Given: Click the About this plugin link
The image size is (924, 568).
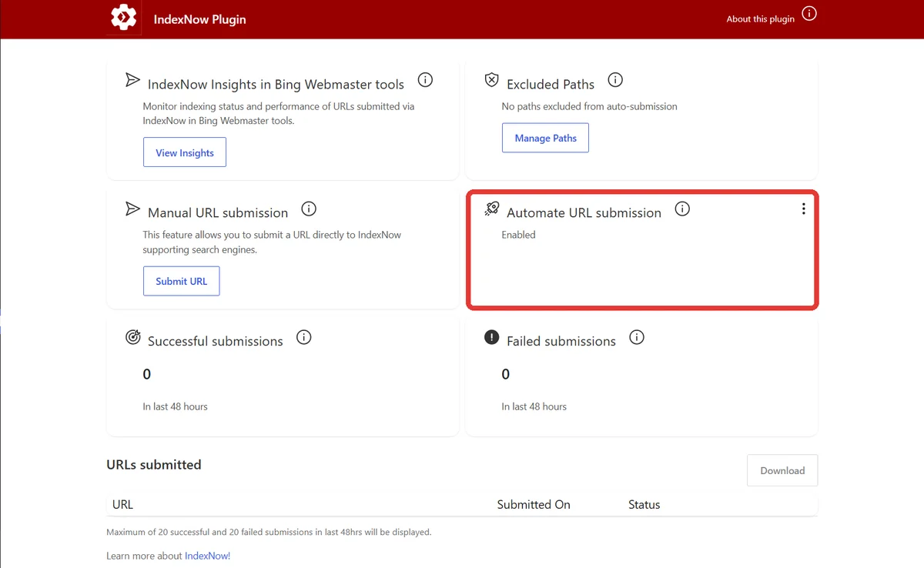Looking at the screenshot, I should tap(760, 19).
